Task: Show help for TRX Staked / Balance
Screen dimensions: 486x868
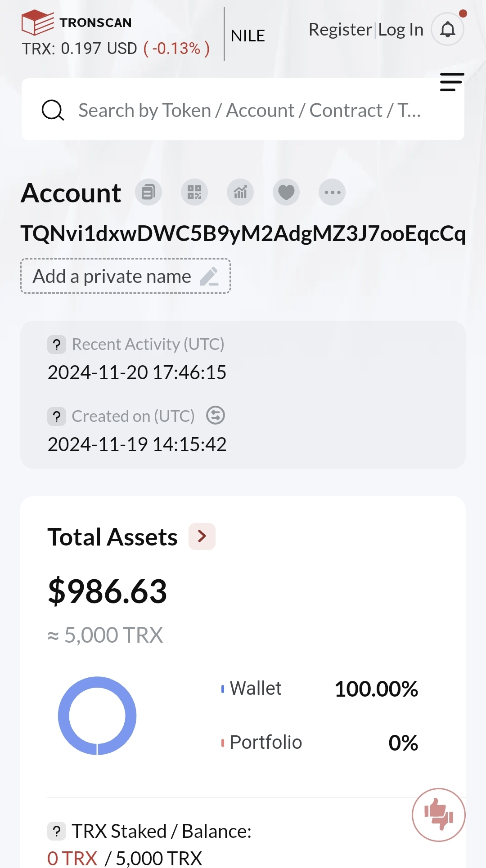Action: coord(57,831)
